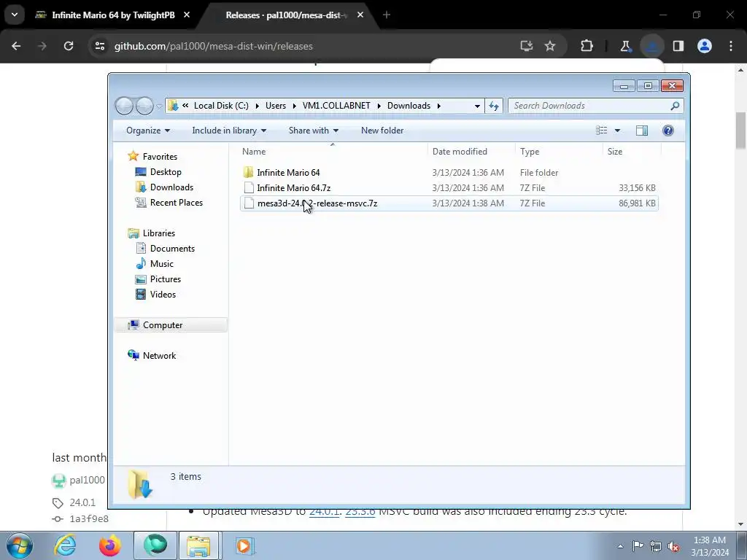The height and width of the screenshot is (560, 747).
Task: Refresh the Downloads folder view
Action: point(494,106)
